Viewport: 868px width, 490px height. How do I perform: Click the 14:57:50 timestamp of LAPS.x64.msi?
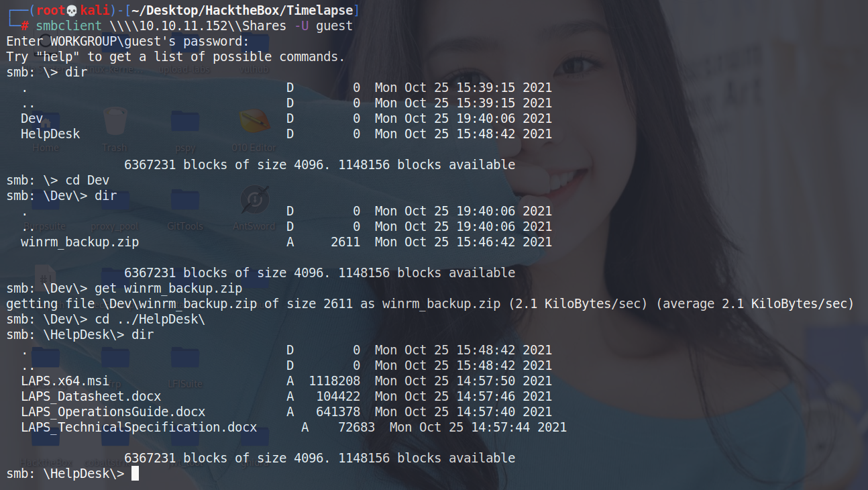click(x=485, y=381)
